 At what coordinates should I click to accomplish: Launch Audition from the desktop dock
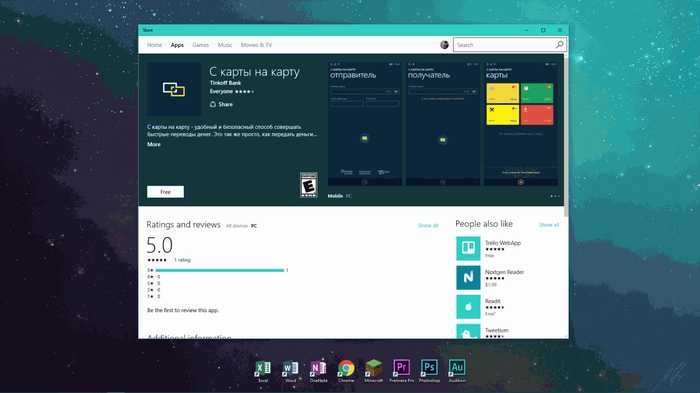coord(457,371)
